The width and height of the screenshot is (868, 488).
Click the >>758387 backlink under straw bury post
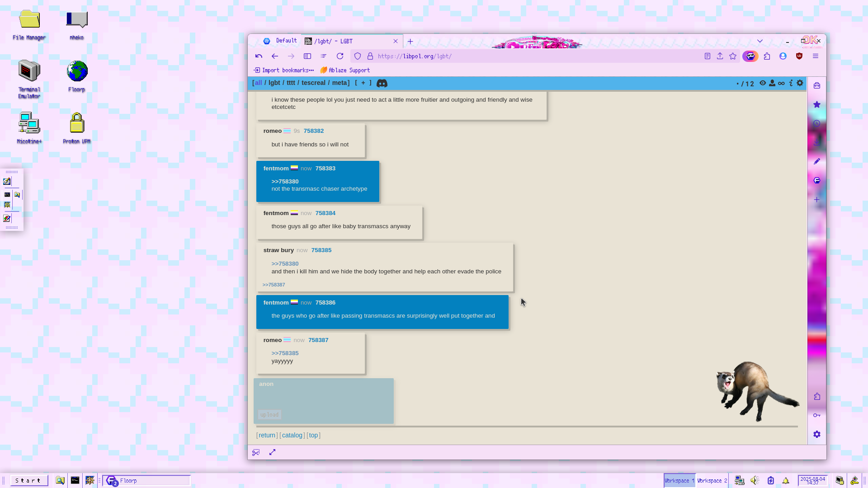[274, 285]
